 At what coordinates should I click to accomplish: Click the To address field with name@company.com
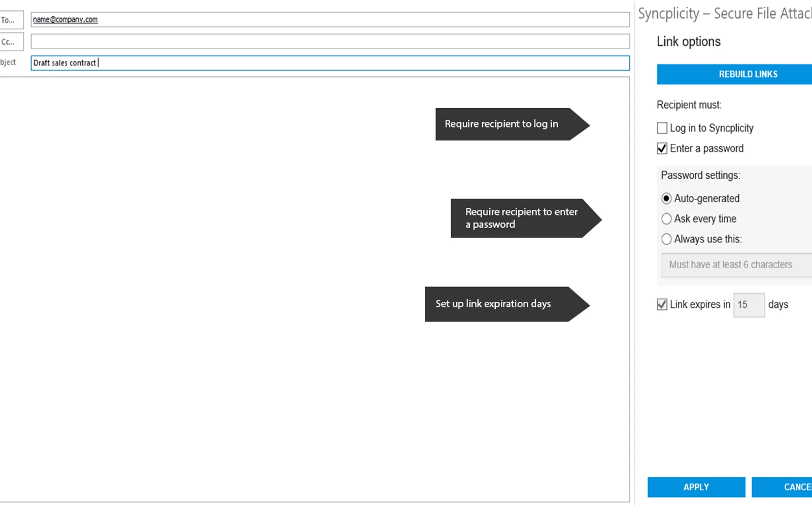330,19
